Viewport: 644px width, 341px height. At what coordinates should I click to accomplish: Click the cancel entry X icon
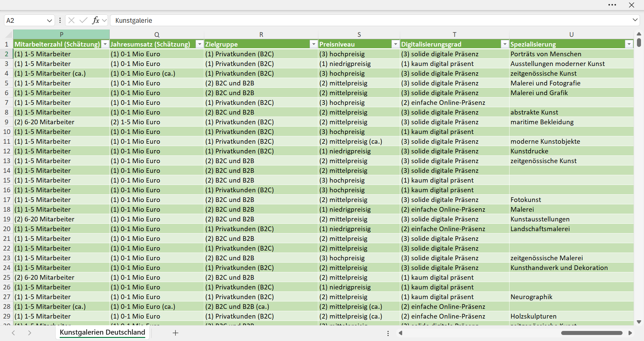pos(71,20)
